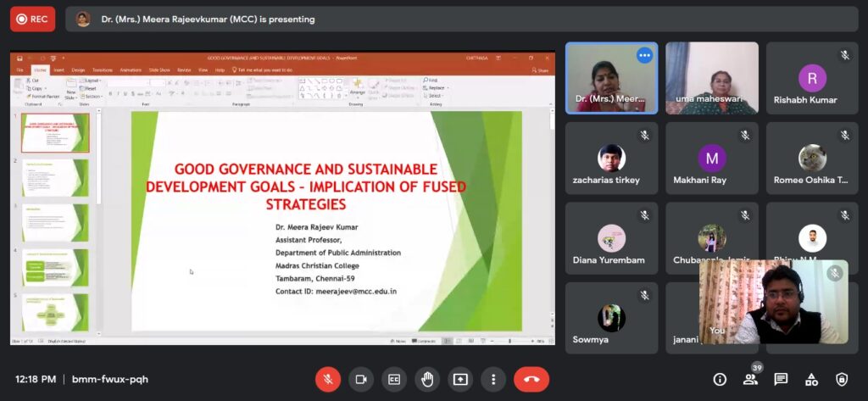Turn on closed captions
The height and width of the screenshot is (401, 868).
pos(394,380)
